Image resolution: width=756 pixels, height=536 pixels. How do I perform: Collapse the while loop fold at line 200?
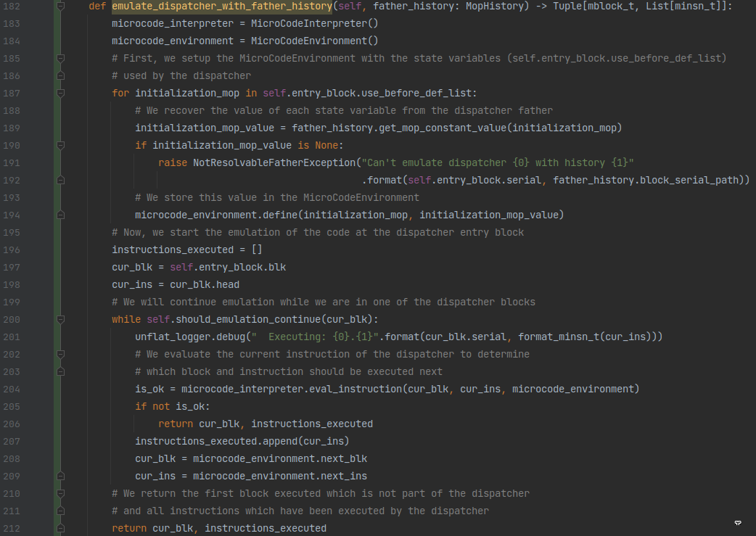tap(60, 319)
